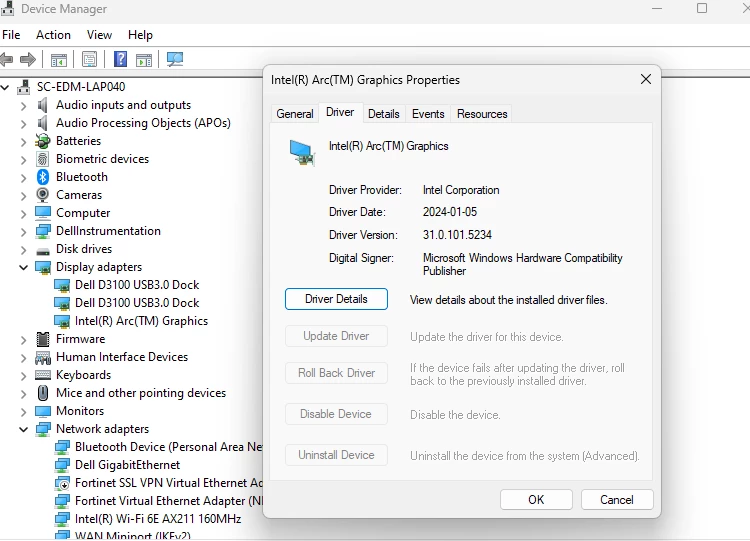Expand the Monitors category
Viewport: 750px width, 541px height.
click(x=23, y=412)
